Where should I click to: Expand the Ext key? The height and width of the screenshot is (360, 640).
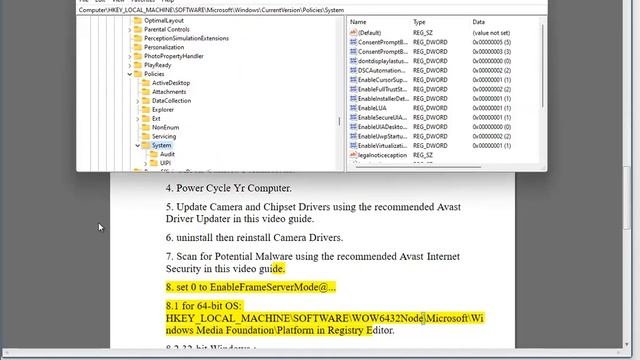[x=138, y=119]
